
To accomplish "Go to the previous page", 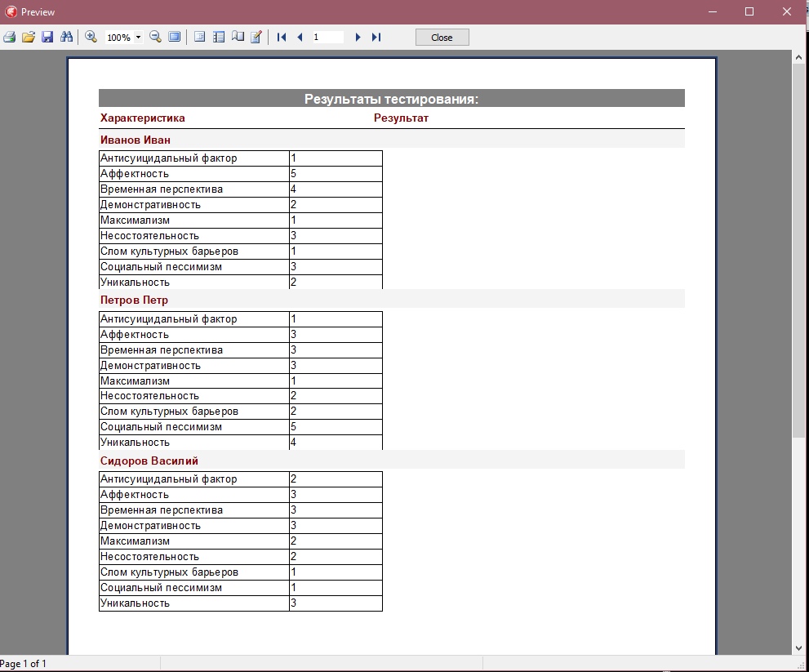I will click(300, 38).
